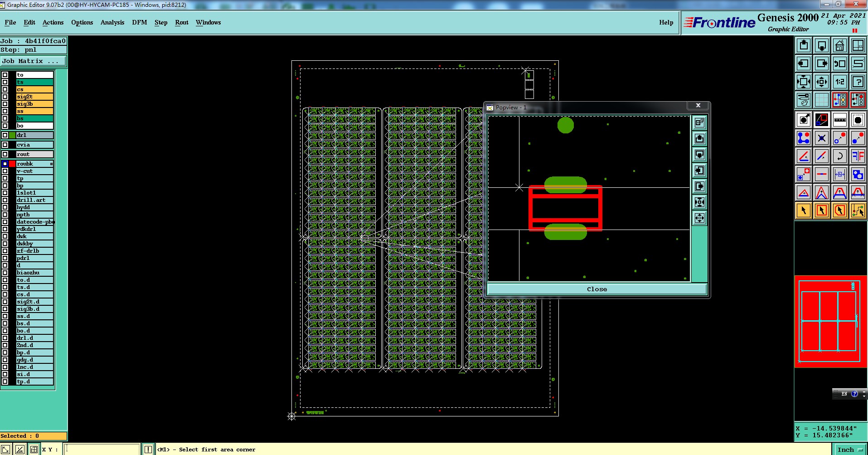The height and width of the screenshot is (455, 868).
Task: Click the pan up icon in main toolbar
Action: [804, 45]
